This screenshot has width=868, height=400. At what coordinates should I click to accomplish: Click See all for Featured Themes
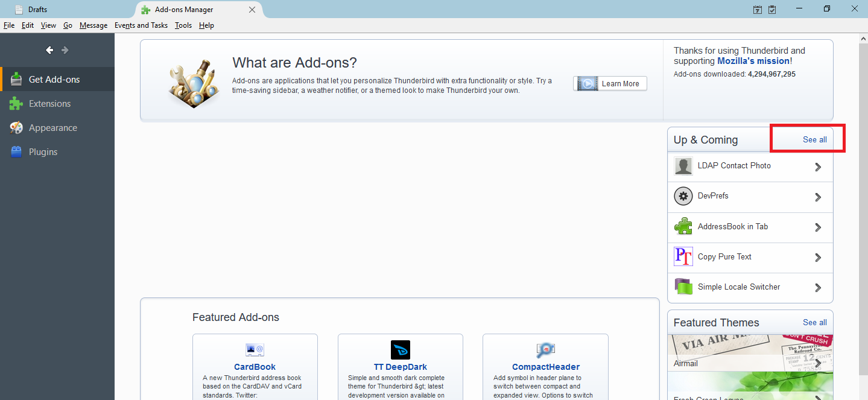(x=814, y=322)
